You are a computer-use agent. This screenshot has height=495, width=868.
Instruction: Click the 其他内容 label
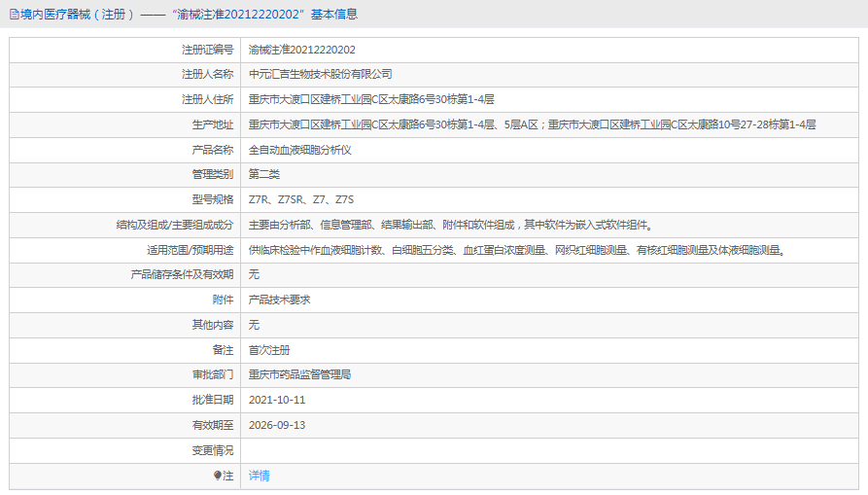(213, 325)
